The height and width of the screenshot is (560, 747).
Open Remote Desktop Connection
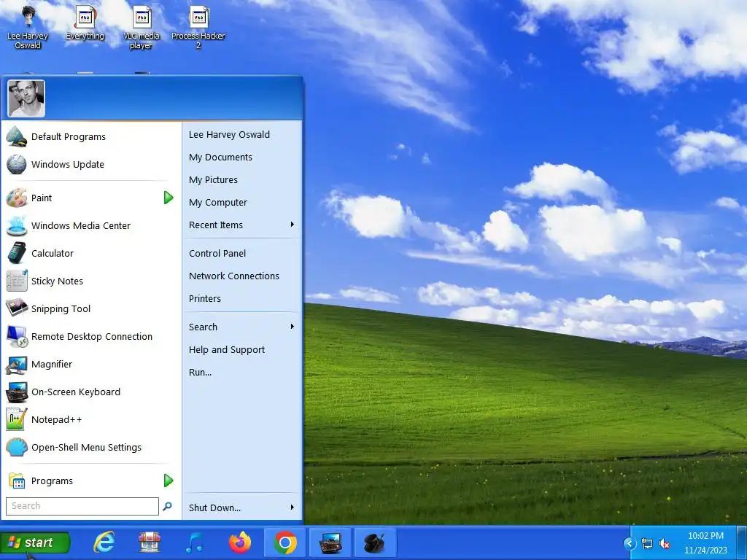click(90, 336)
